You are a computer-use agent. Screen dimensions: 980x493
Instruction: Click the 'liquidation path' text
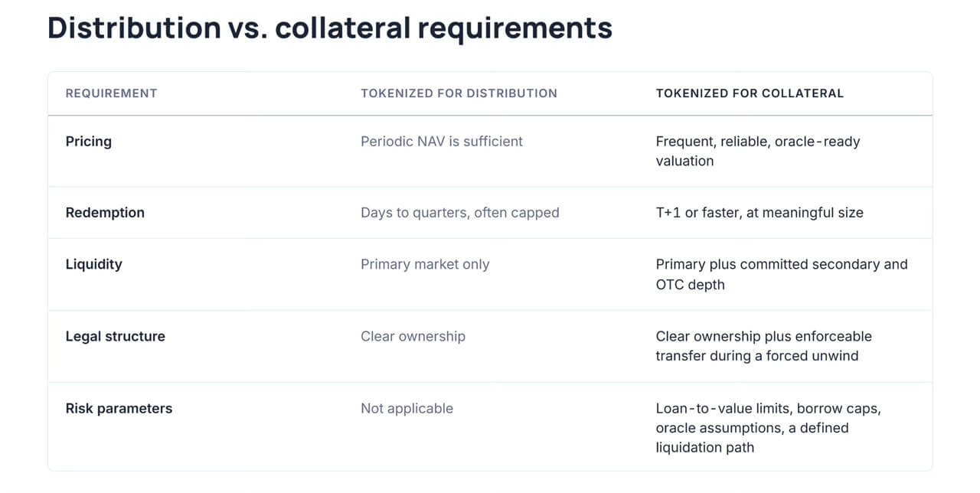pos(705,448)
